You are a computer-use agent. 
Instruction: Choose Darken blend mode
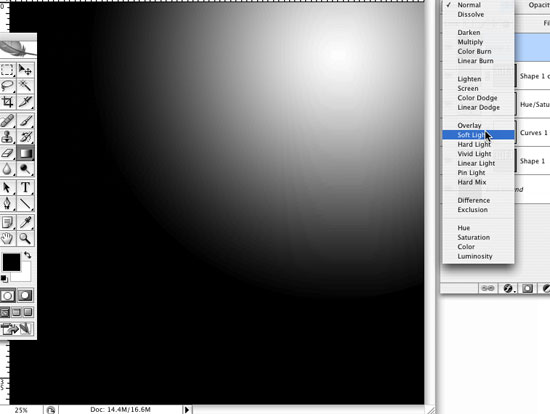pos(478,32)
